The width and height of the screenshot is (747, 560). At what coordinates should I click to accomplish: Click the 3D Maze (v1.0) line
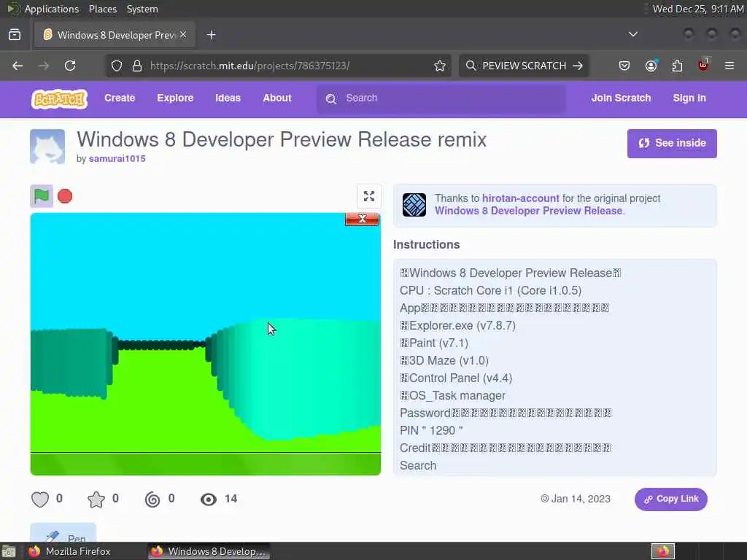(x=444, y=360)
